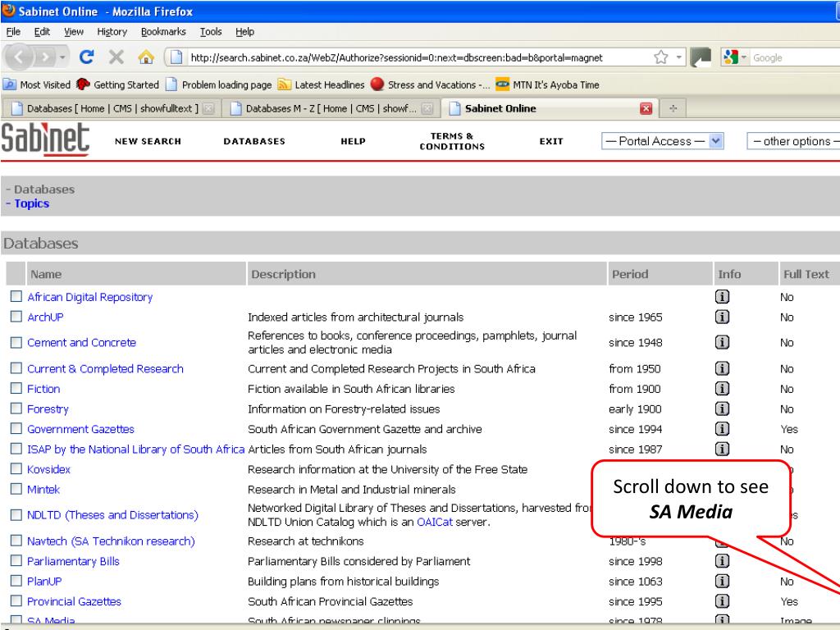The width and height of the screenshot is (840, 630).
Task: Click the browser Forward arrow button
Action: (x=46, y=57)
